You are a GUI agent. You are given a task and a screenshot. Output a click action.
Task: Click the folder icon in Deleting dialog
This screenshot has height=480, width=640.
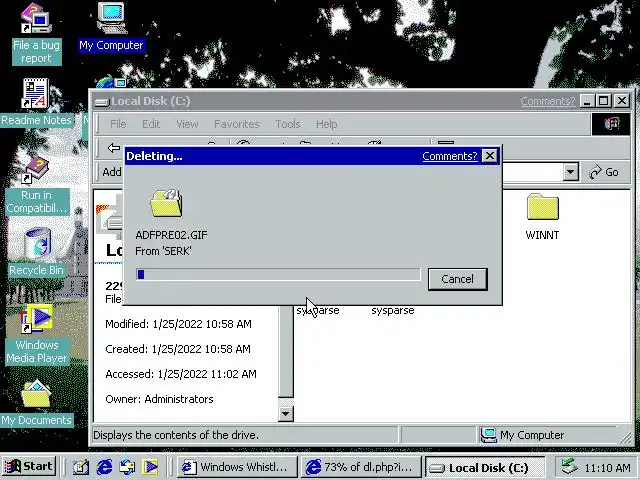[167, 203]
